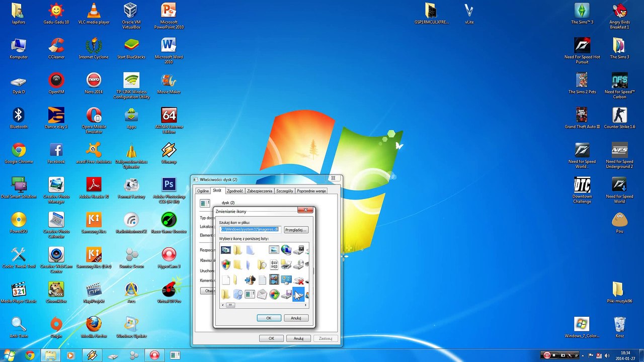Pick the control panel icon in list
The width and height of the screenshot is (644, 362).
tap(286, 280)
